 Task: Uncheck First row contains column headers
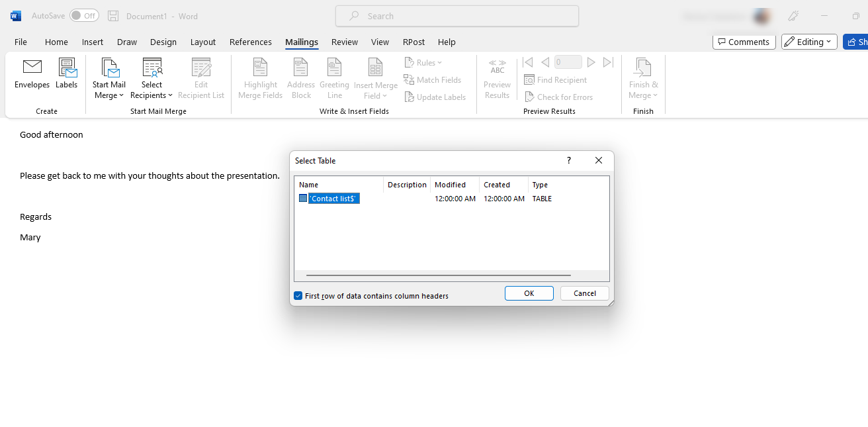click(298, 296)
